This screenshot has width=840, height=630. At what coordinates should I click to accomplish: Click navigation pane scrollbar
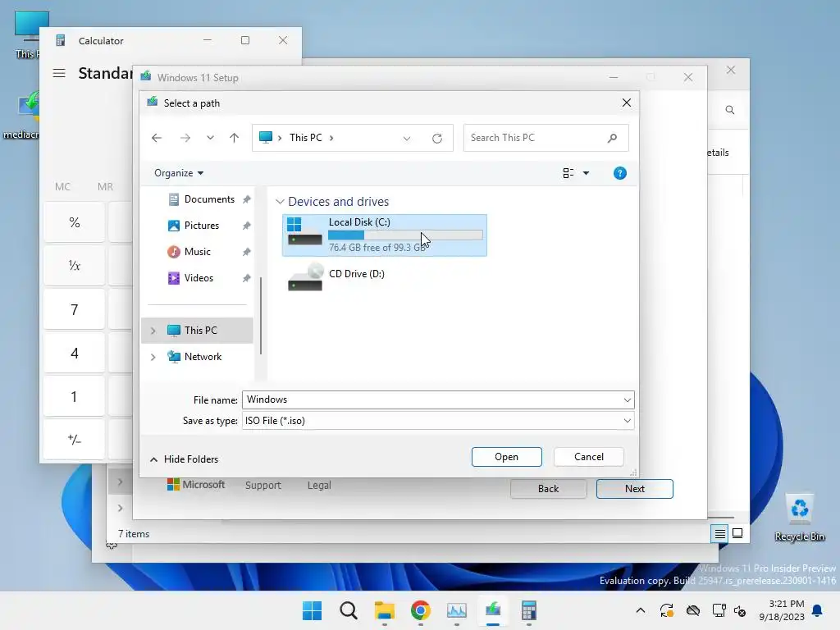[x=261, y=315]
